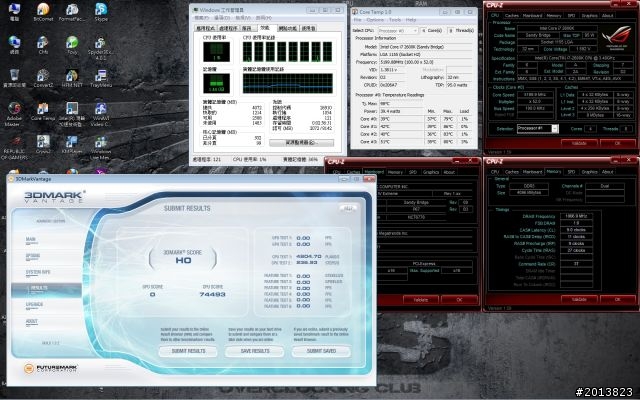Go to Main section in 3DMark Vantage sidebar
The width and height of the screenshot is (640, 400).
click(31, 240)
